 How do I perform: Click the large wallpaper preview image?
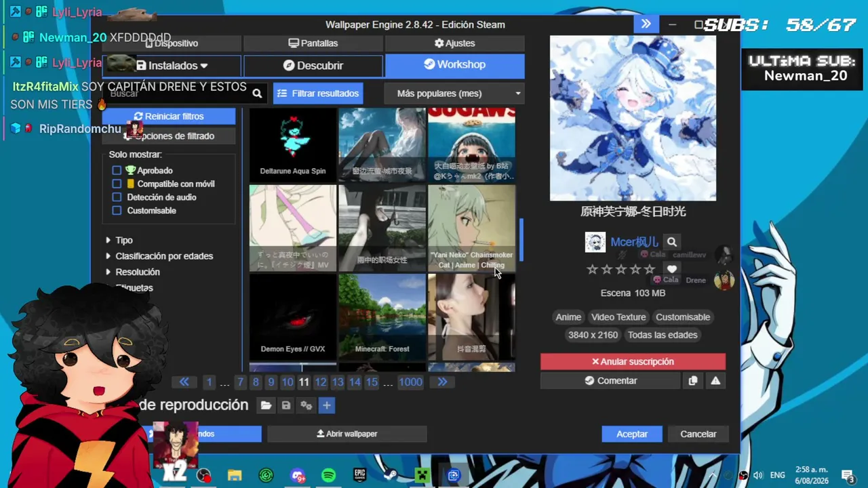[x=633, y=118]
